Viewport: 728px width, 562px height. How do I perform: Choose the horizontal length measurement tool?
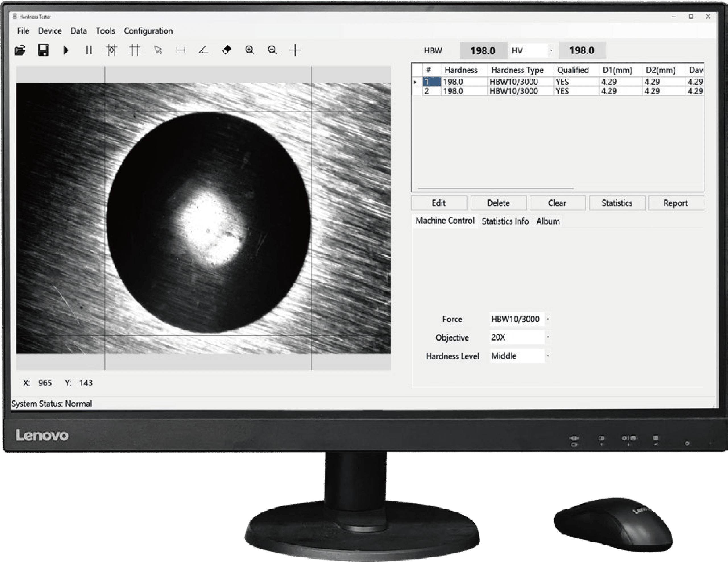pyautogui.click(x=180, y=50)
